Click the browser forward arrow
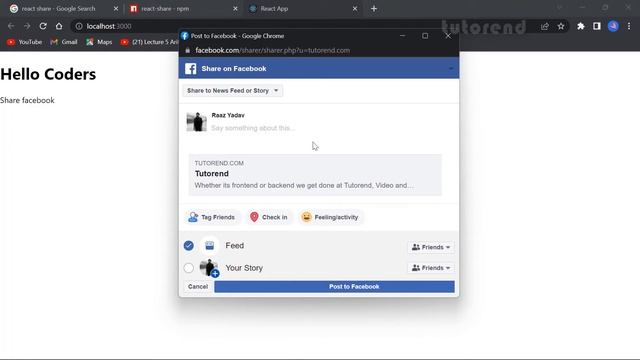Viewport: 640px width, 360px height. (27, 26)
